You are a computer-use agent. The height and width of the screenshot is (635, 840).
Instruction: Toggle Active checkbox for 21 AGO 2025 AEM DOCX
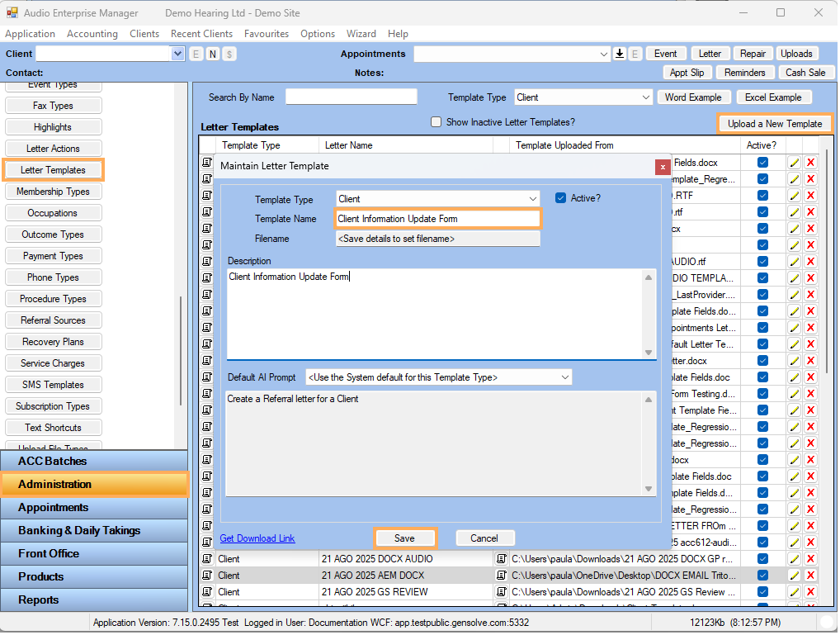coord(762,576)
